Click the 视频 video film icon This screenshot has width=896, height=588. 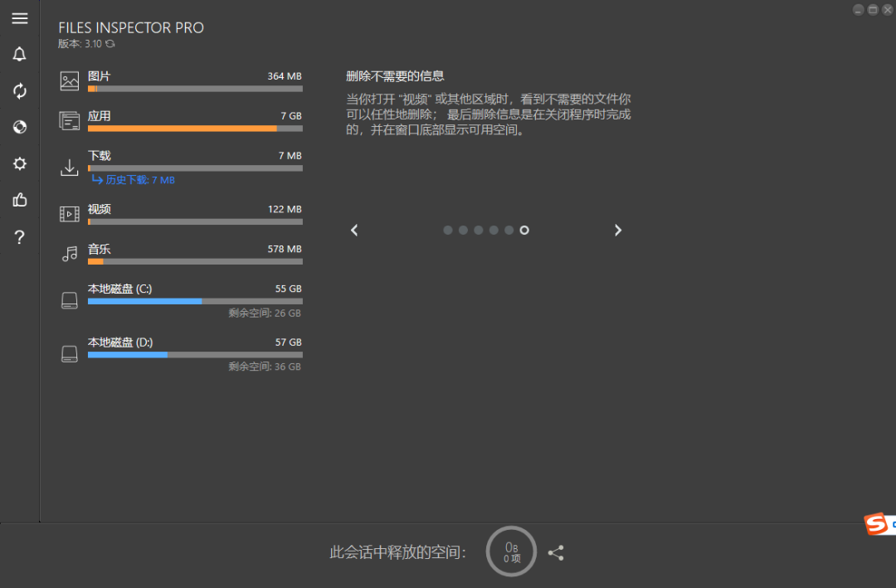click(x=69, y=214)
